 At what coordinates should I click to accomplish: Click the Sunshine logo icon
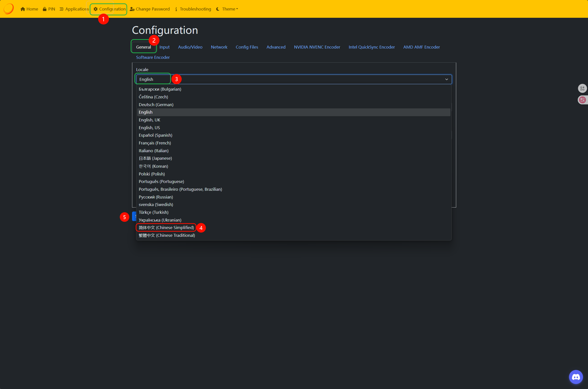pyautogui.click(x=9, y=9)
